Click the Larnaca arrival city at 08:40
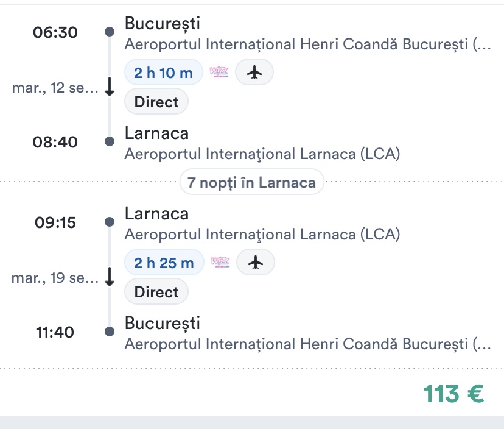 (x=156, y=133)
